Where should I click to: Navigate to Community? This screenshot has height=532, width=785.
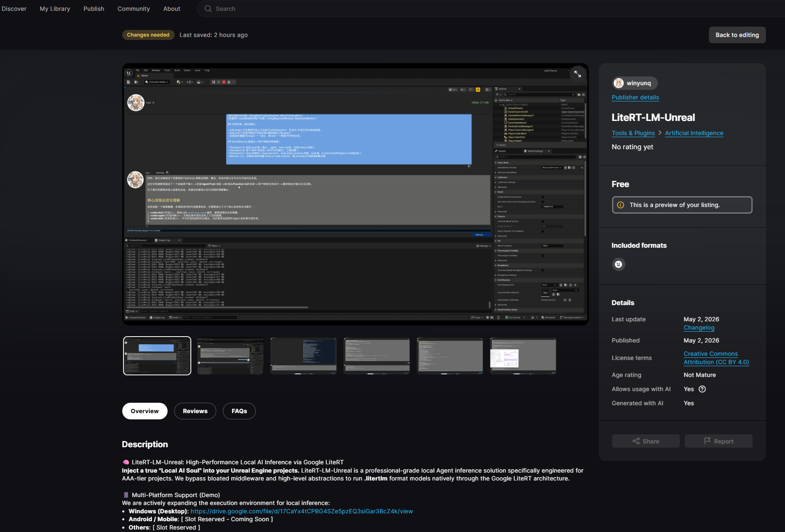pos(134,9)
